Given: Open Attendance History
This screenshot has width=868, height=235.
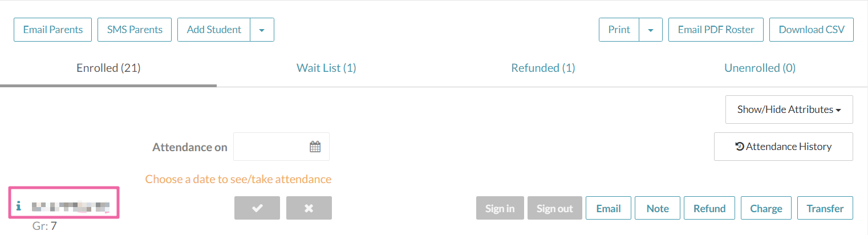Looking at the screenshot, I should pyautogui.click(x=783, y=147).
